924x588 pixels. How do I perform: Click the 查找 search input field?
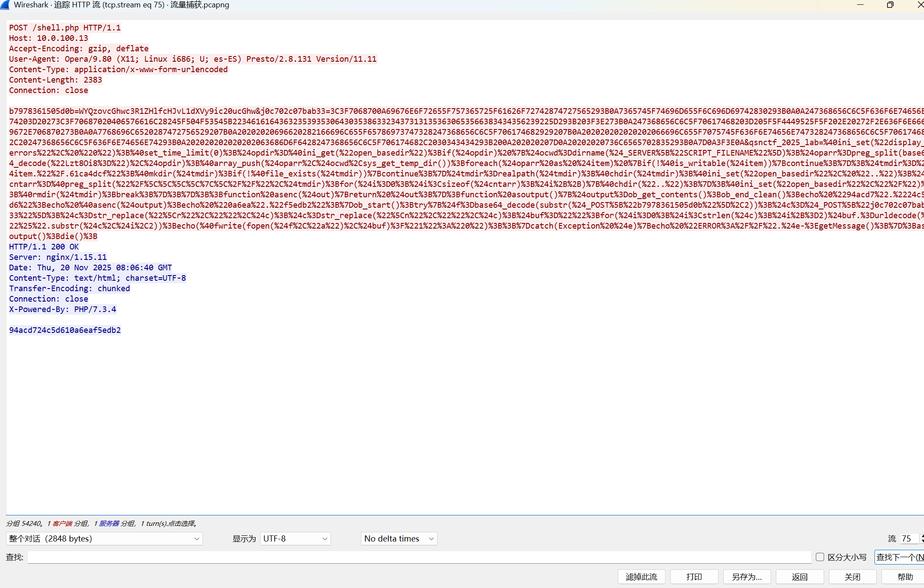[419, 557]
